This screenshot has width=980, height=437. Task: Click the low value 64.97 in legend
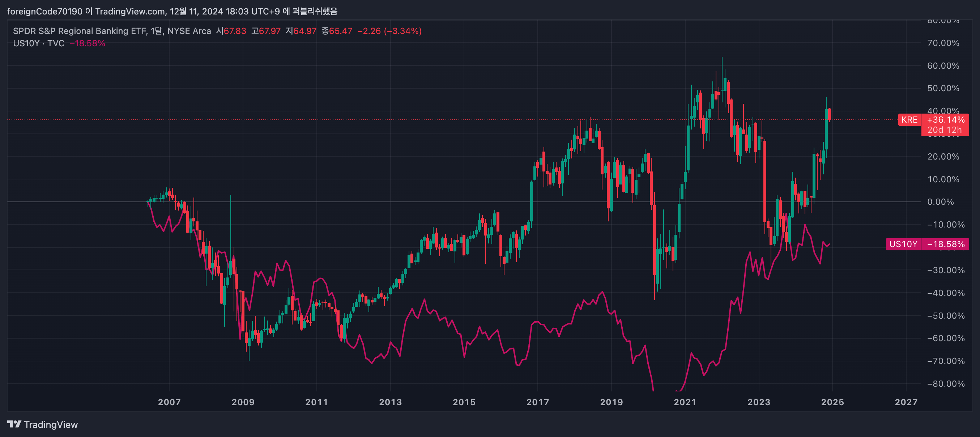pyautogui.click(x=305, y=31)
